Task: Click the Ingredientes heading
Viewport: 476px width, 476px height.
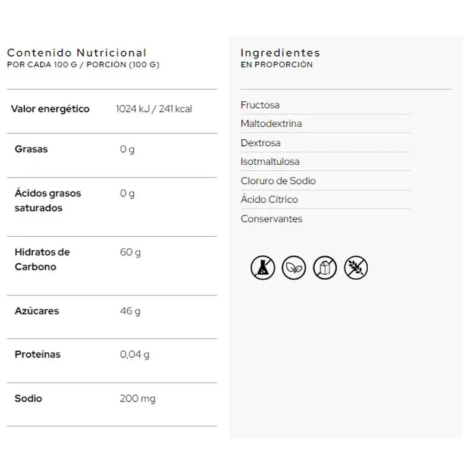Action: pos(280,53)
